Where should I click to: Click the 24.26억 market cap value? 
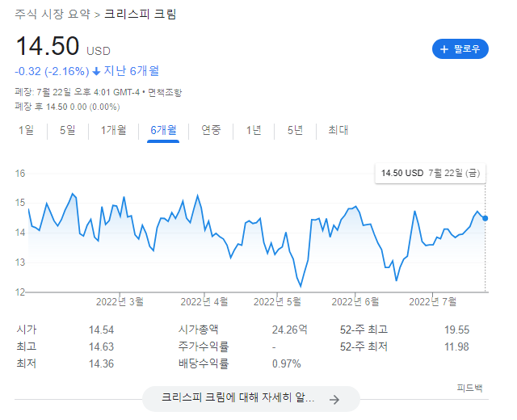pos(289,330)
